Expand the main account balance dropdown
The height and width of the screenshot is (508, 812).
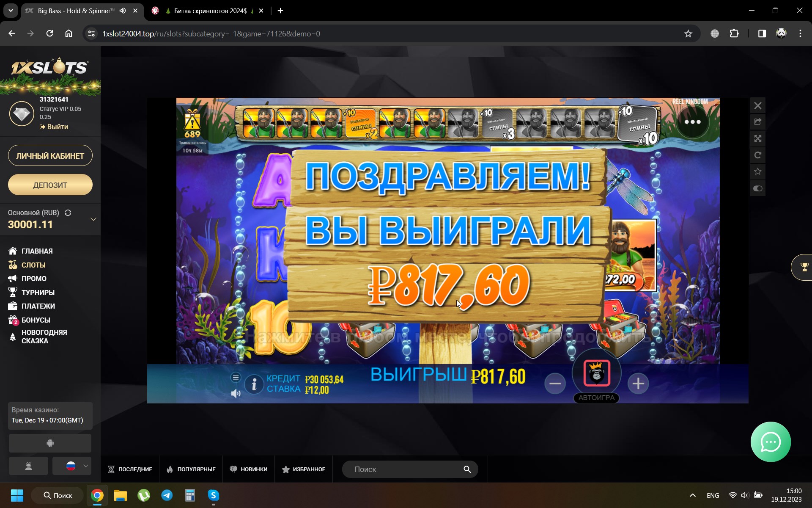tap(93, 219)
